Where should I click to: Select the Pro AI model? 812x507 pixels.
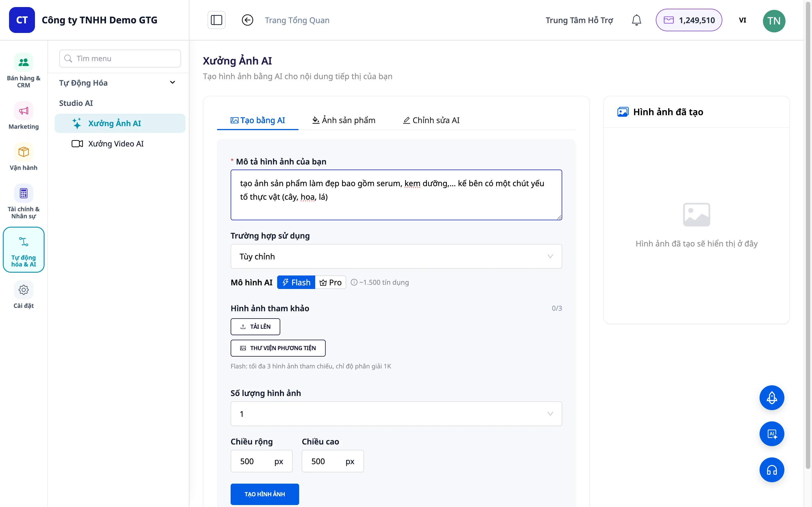[330, 282]
